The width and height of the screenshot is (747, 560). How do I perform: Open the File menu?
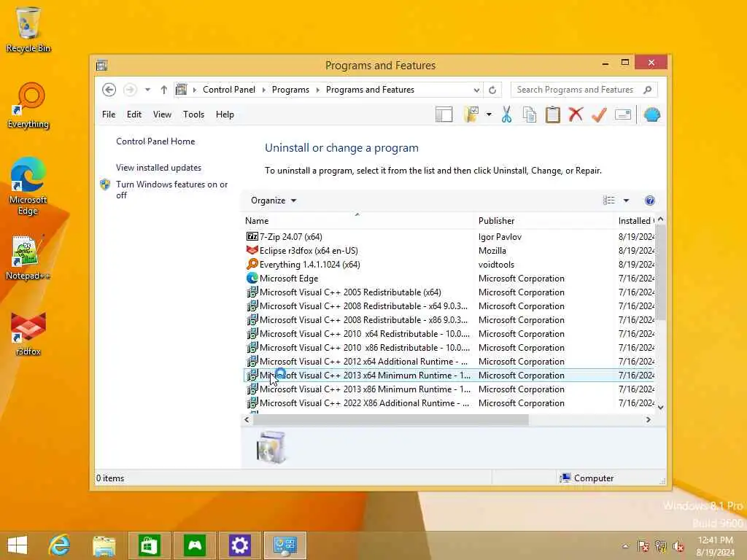pos(109,114)
